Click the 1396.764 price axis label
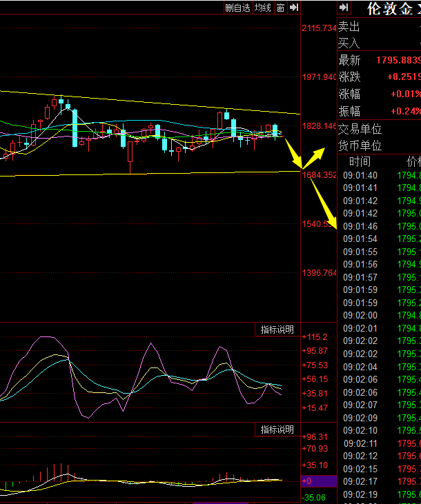Viewport: 421px width, 504px height. 319,273
